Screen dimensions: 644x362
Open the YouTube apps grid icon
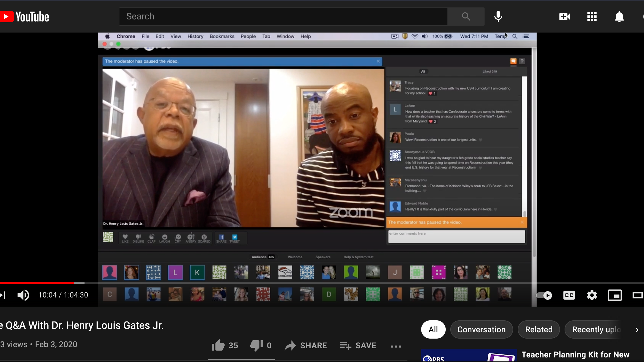point(592,17)
